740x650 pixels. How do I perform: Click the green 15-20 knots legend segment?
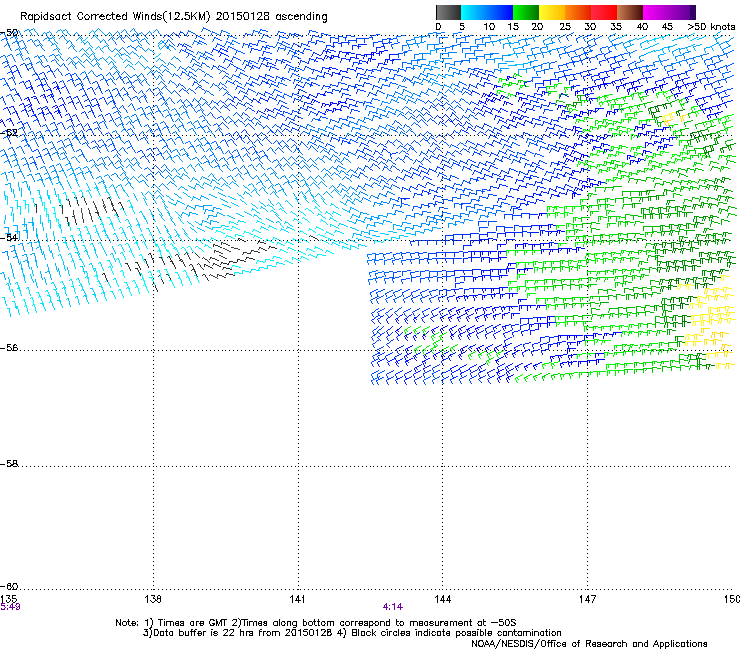[x=526, y=12]
